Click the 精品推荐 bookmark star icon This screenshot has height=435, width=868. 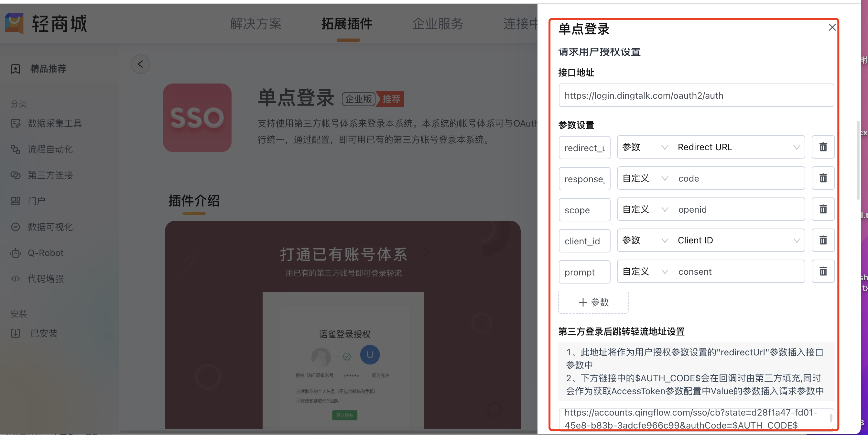pos(16,69)
